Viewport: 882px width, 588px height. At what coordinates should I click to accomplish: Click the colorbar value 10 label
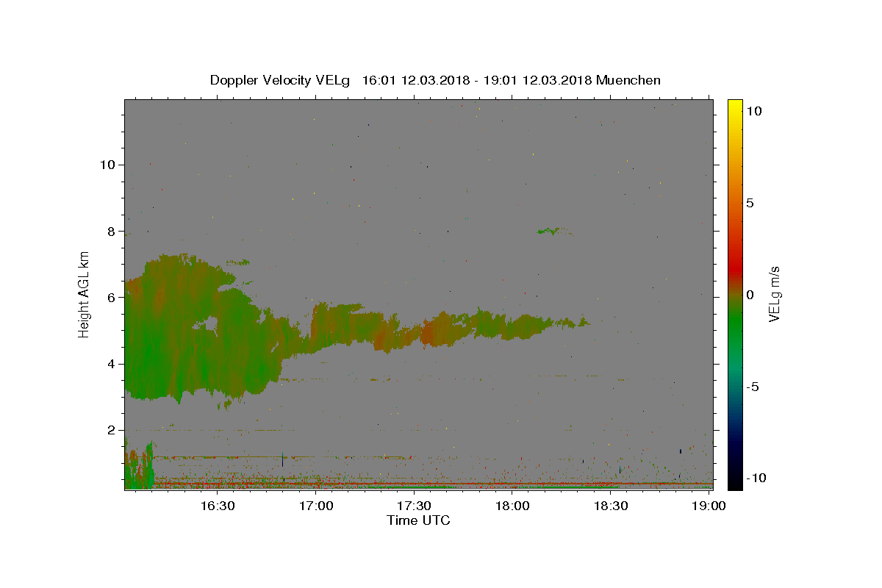click(x=753, y=110)
